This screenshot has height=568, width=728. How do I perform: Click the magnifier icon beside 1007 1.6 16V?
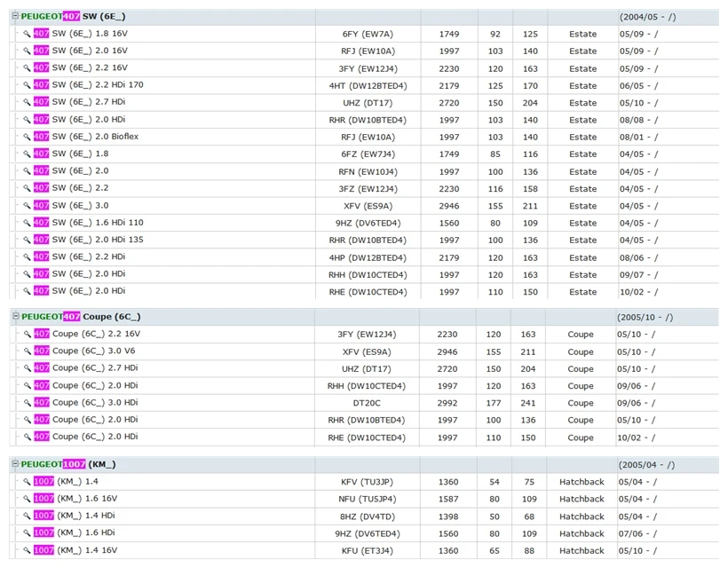[x=27, y=499]
